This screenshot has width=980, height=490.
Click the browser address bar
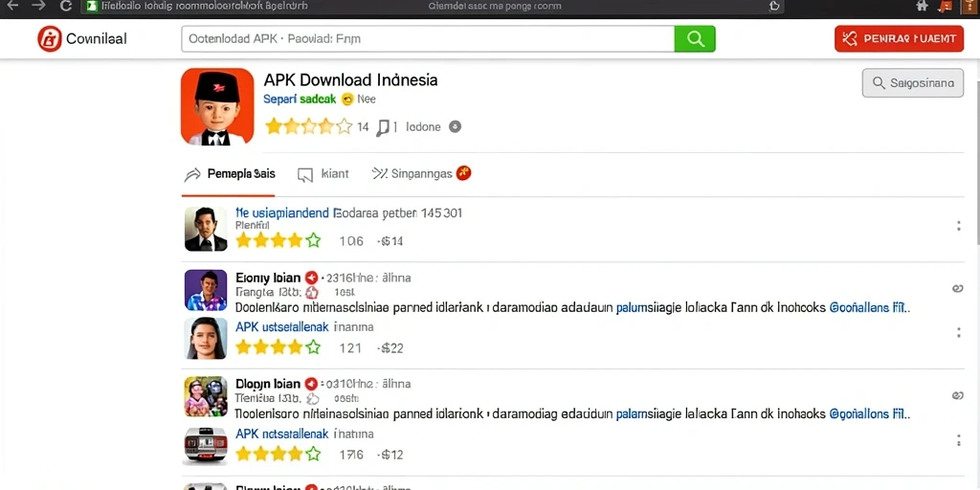pyautogui.click(x=432, y=7)
